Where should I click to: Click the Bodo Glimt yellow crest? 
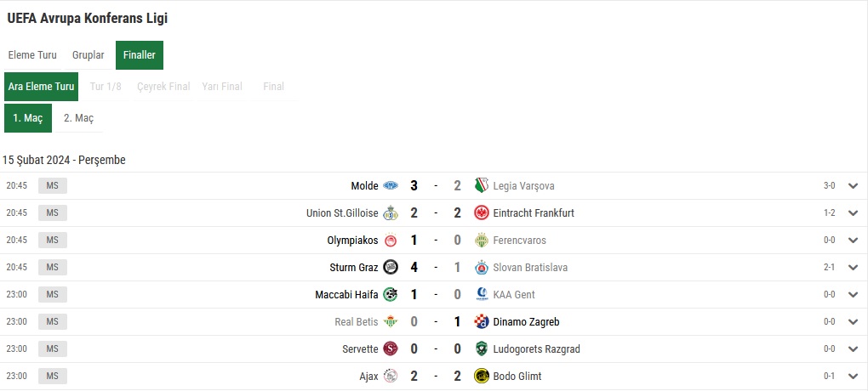coord(482,376)
